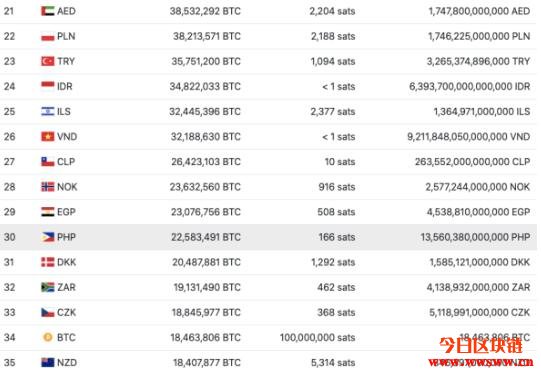541x374 pixels.
Task: Click the Vietnam flag icon beside VND
Action: coord(48,137)
